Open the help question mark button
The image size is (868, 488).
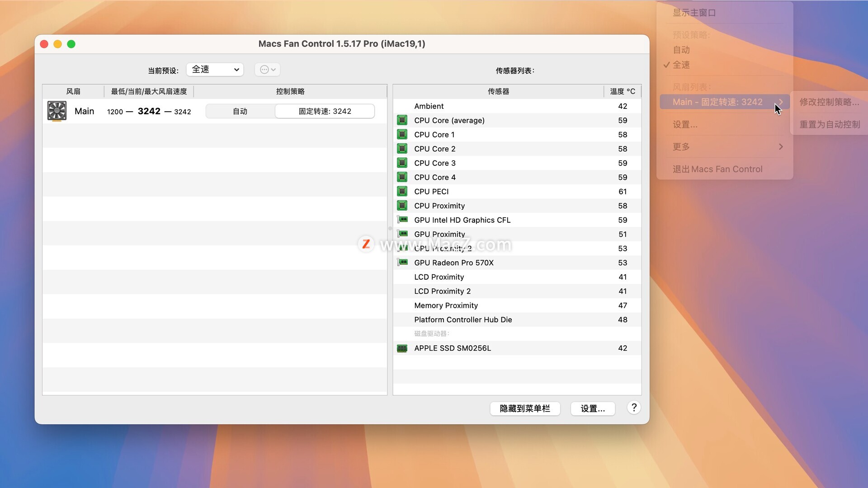[634, 408]
